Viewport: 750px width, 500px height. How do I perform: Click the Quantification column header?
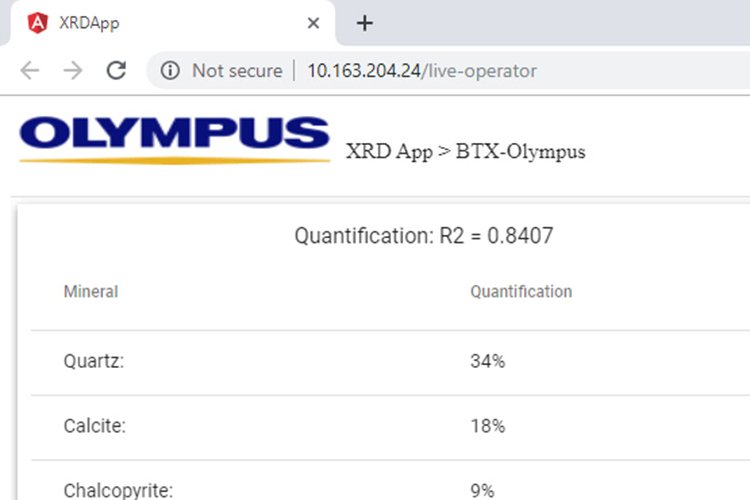[521, 292]
